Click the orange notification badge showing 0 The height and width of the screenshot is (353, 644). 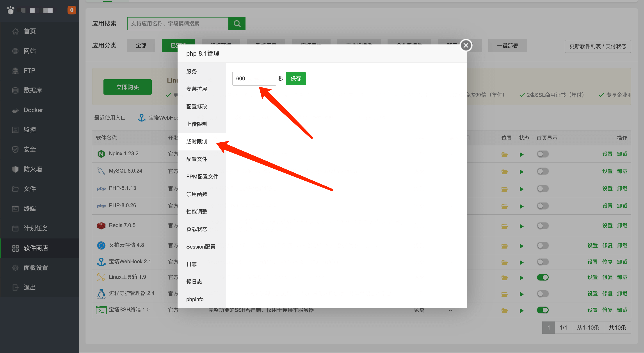(x=71, y=10)
